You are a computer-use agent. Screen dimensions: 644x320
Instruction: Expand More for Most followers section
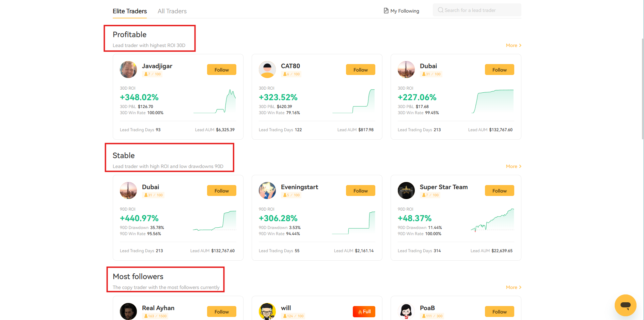coord(514,287)
